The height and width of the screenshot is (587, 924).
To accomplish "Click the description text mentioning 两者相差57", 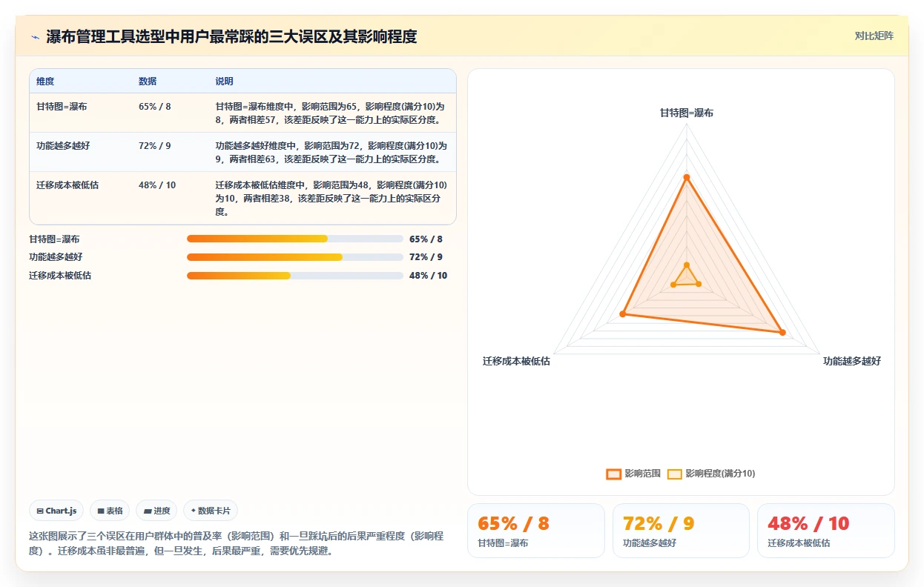I will tap(331, 113).
